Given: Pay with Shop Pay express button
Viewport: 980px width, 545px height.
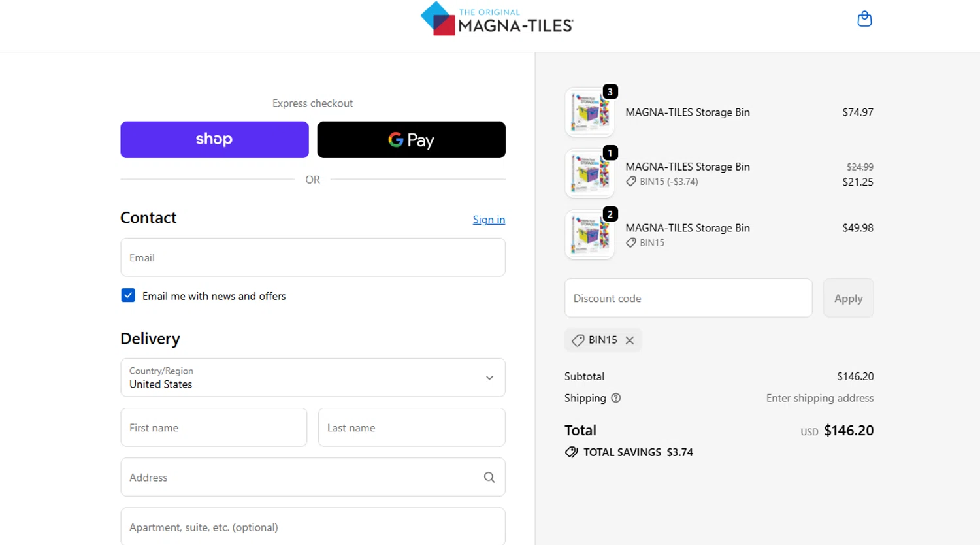Looking at the screenshot, I should [214, 139].
